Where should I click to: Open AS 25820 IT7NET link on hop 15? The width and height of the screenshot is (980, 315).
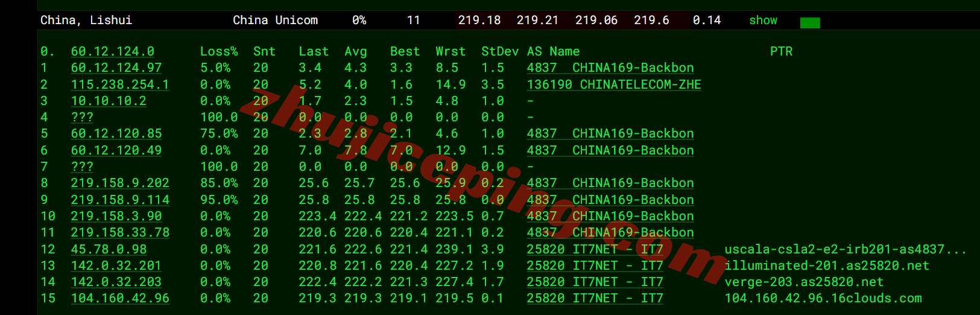(x=595, y=298)
